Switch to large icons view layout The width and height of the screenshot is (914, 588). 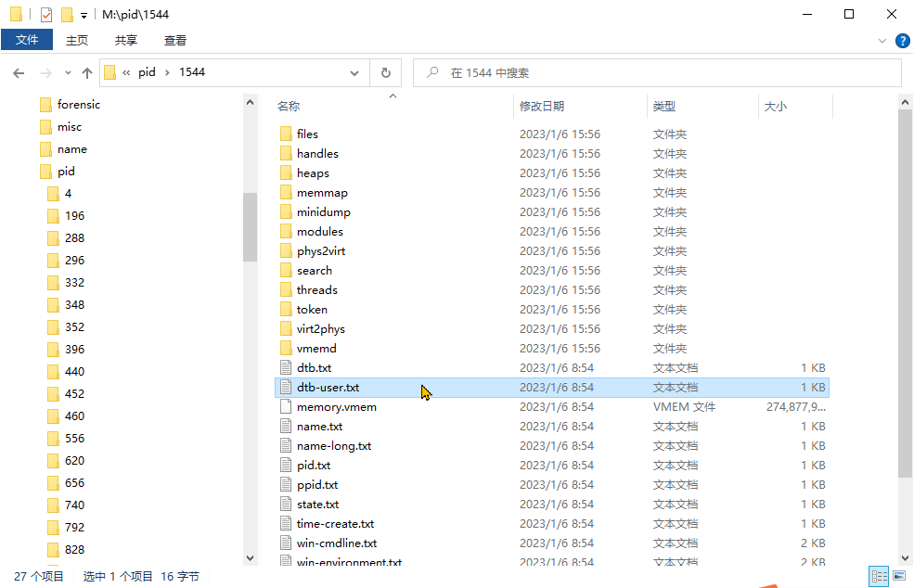point(899,576)
